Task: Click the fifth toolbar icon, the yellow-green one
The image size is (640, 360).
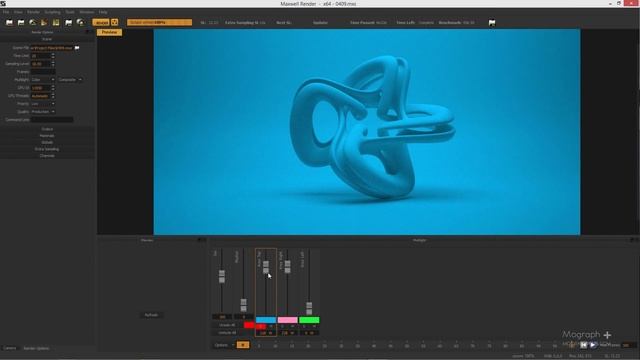Action: click(x=56, y=22)
